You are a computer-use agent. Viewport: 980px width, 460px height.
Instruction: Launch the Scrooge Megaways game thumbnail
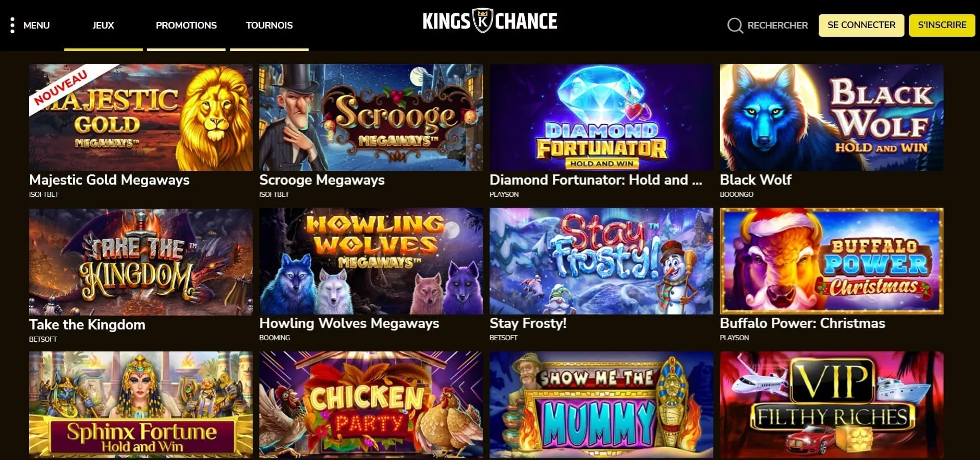[x=371, y=117]
